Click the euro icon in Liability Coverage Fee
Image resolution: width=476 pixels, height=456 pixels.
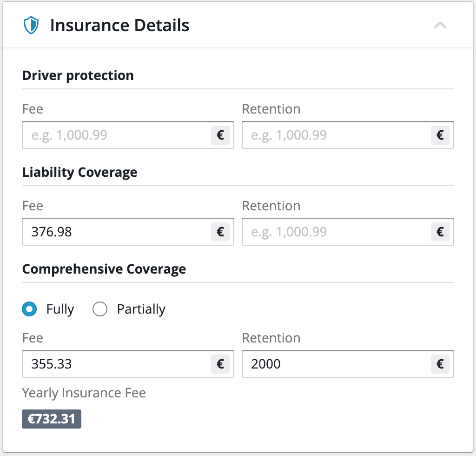coord(220,232)
